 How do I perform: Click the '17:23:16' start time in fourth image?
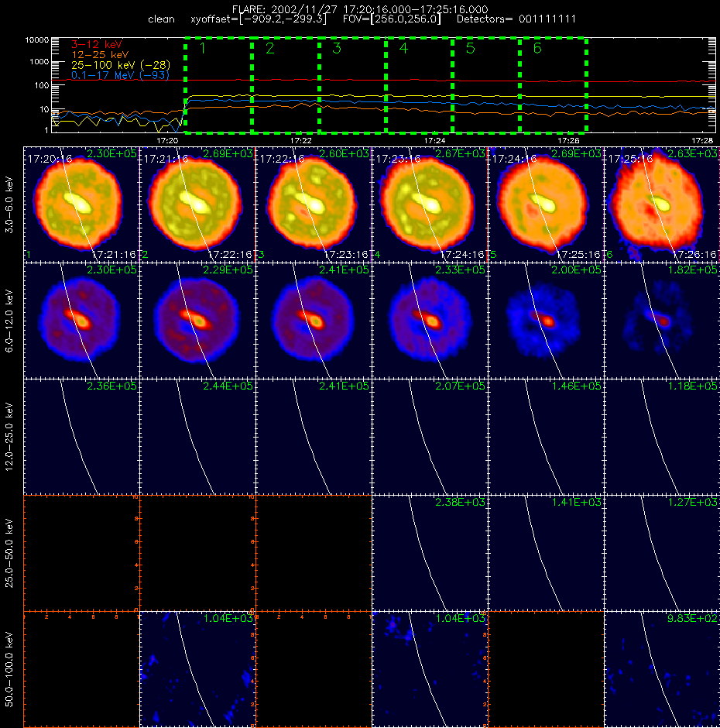click(398, 159)
